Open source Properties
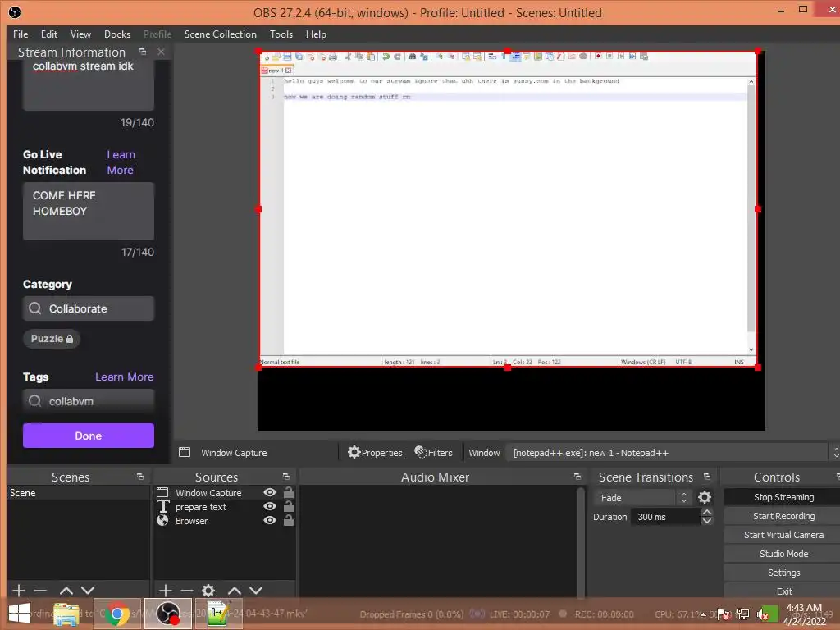Screen dimensions: 840x630 [x=375, y=453]
